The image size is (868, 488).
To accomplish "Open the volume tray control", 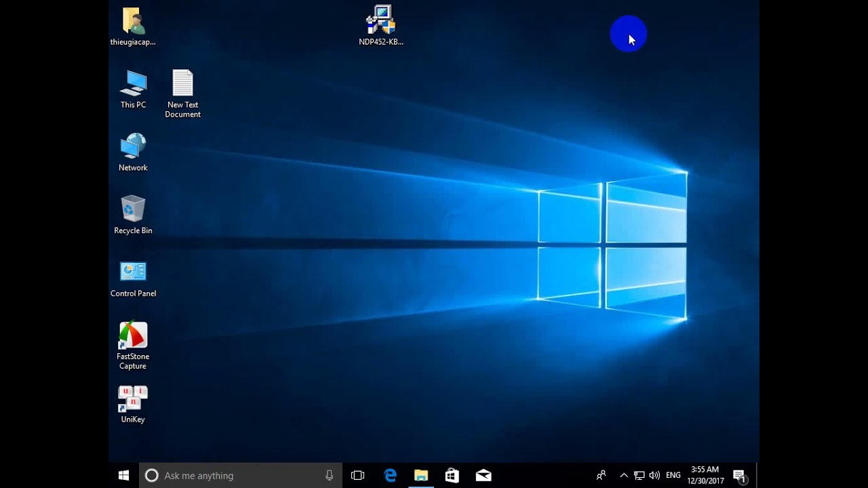I will pos(654,476).
